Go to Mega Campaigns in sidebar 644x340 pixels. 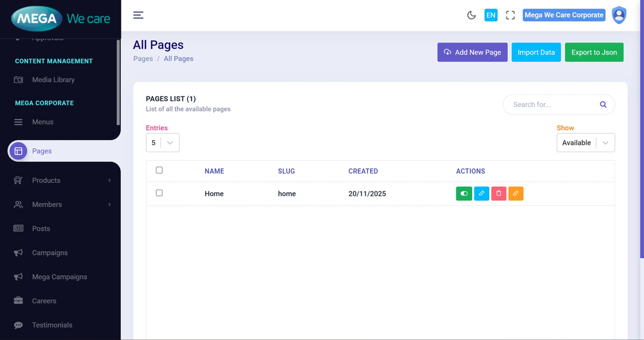(59, 277)
